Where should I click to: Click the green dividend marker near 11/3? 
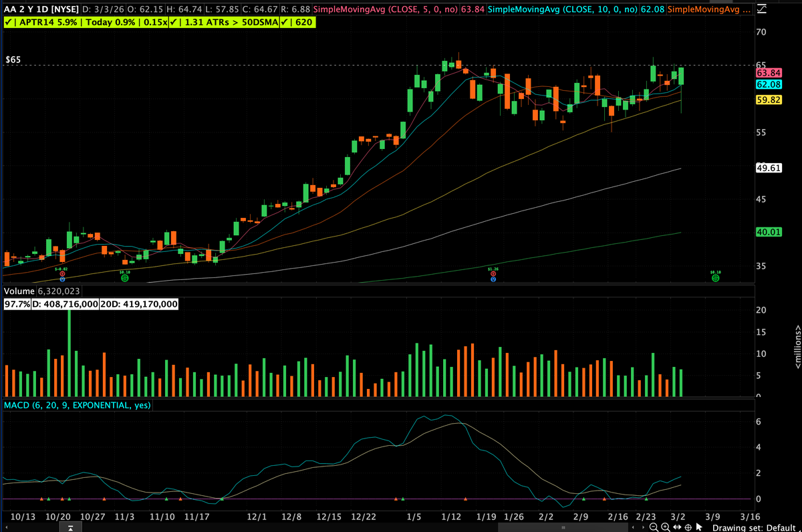pos(125,277)
